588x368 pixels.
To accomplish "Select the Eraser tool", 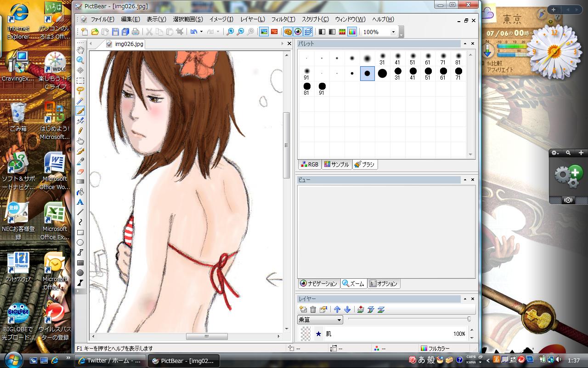I will pos(80,172).
